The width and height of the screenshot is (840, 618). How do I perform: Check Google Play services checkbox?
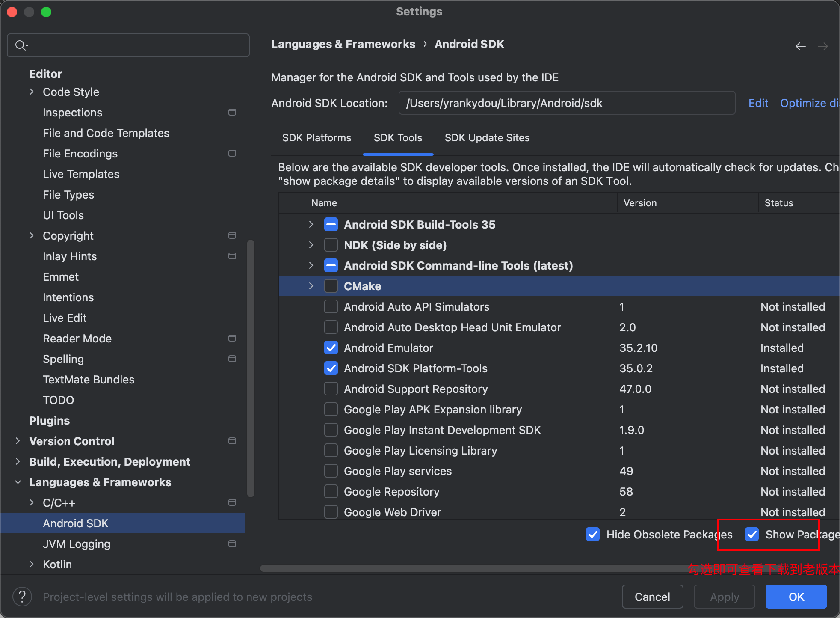click(331, 471)
